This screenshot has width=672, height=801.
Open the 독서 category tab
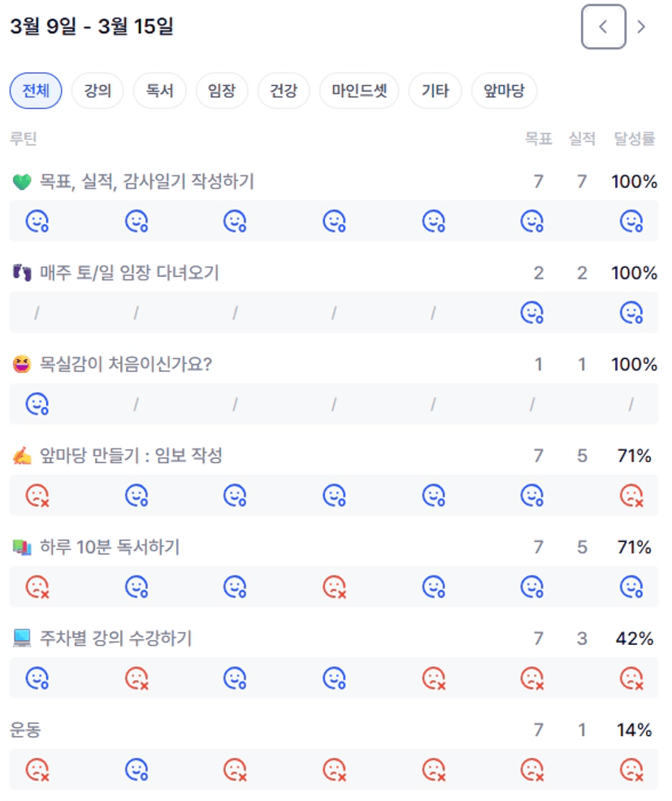tap(159, 91)
